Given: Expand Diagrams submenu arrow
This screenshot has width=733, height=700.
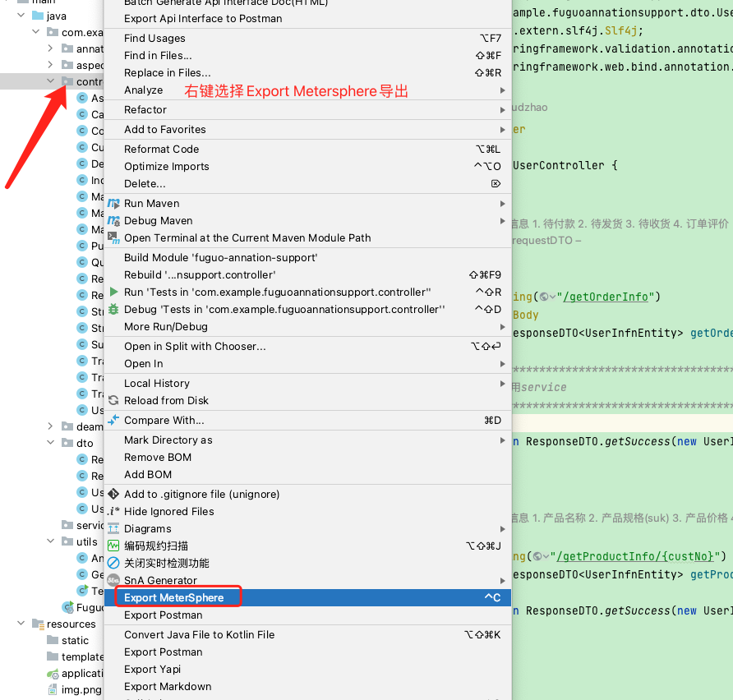Looking at the screenshot, I should click(x=503, y=529).
